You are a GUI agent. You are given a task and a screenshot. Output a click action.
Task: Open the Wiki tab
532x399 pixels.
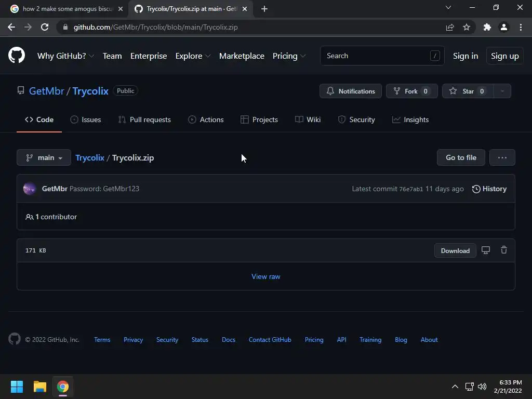click(308, 119)
